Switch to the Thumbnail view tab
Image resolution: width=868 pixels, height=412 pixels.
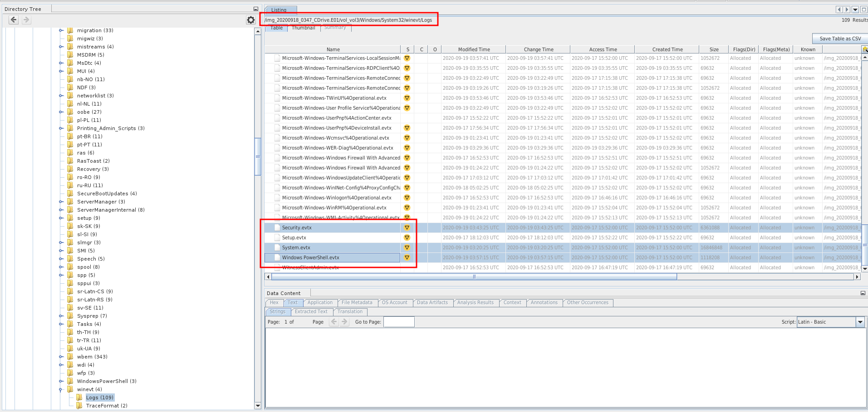coord(303,28)
